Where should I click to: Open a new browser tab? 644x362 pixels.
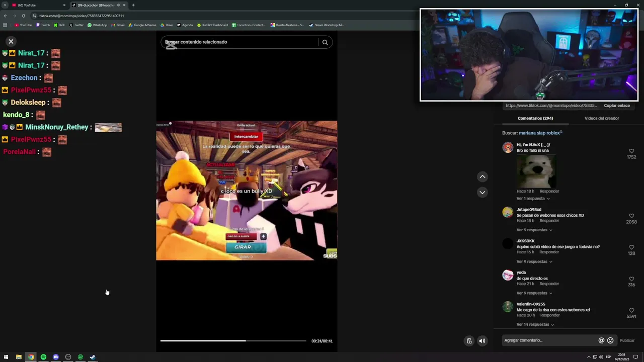point(133,5)
